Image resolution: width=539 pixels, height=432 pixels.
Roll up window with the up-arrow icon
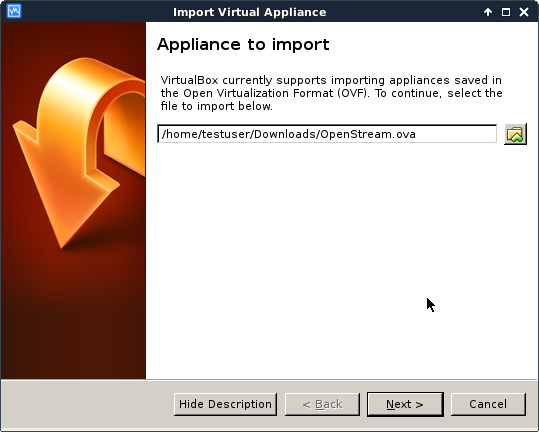487,12
